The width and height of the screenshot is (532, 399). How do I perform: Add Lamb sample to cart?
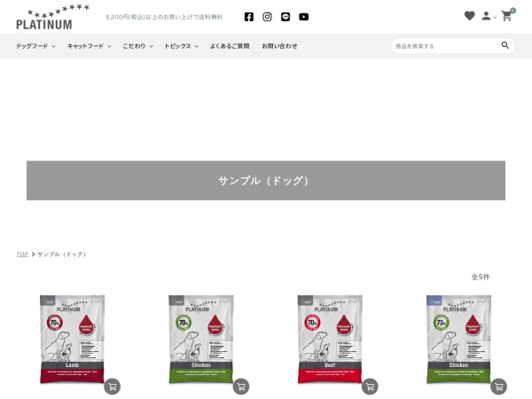coord(113,387)
